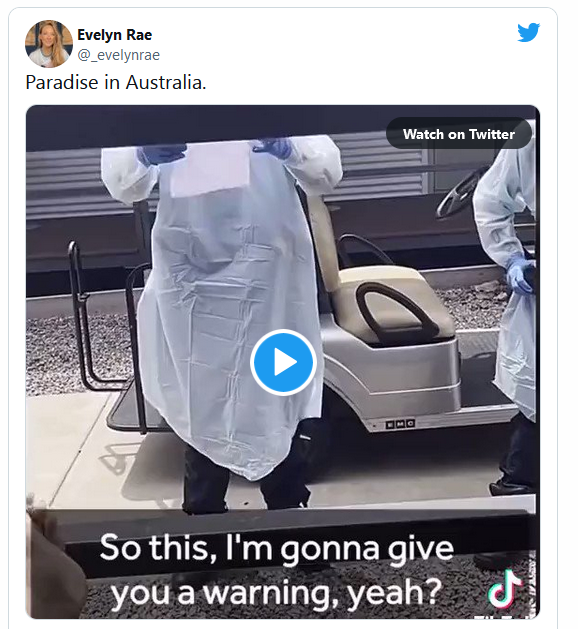Click the blue Twitter bird logo
The height and width of the screenshot is (629, 578).
pyautogui.click(x=528, y=33)
